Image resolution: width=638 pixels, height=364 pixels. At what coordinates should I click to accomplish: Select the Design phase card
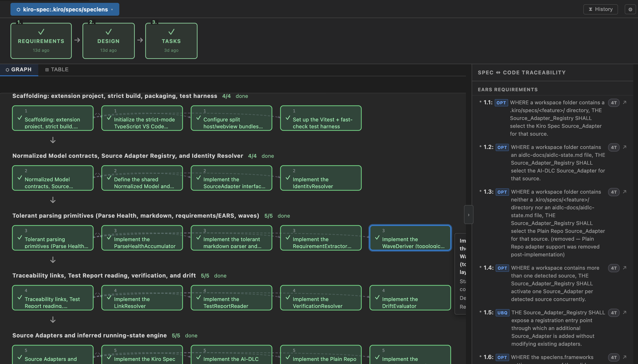coord(109,41)
